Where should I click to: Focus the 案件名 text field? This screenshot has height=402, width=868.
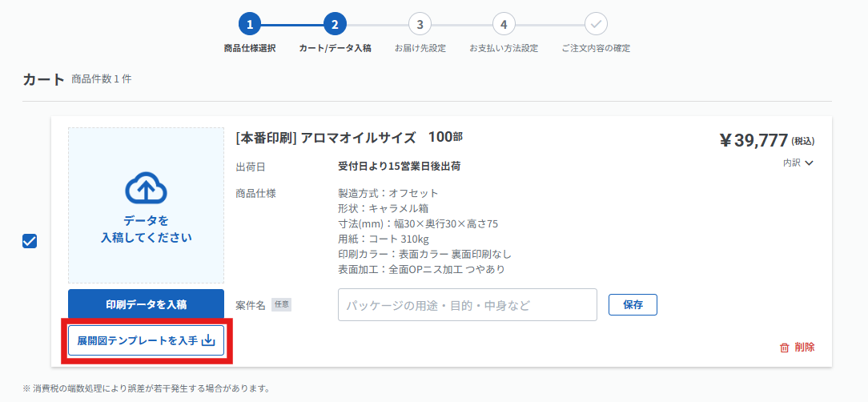[x=467, y=304]
